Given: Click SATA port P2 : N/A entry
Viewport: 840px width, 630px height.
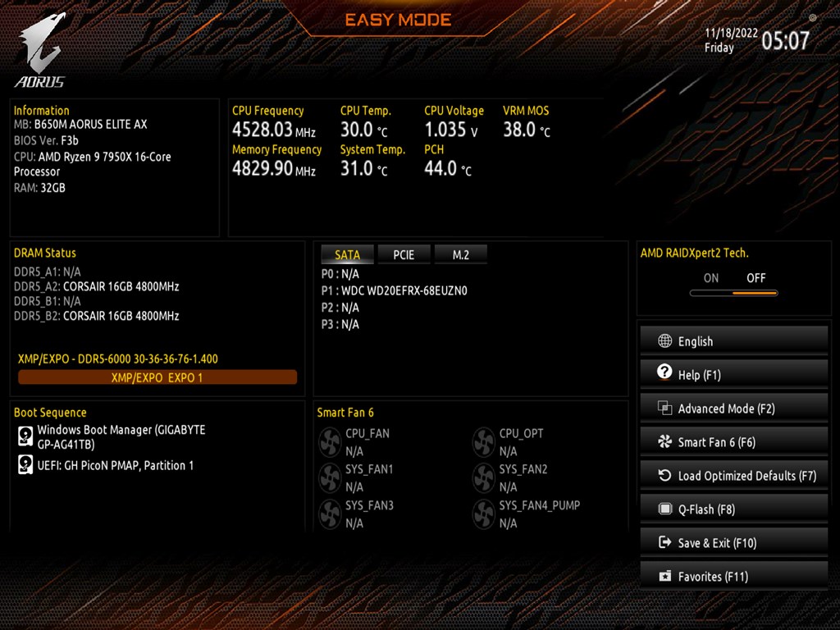Looking at the screenshot, I should [340, 308].
